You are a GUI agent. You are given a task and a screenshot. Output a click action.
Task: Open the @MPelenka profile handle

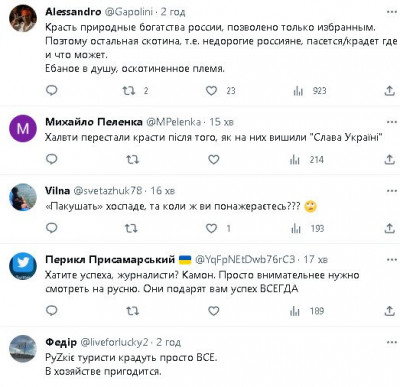point(174,122)
